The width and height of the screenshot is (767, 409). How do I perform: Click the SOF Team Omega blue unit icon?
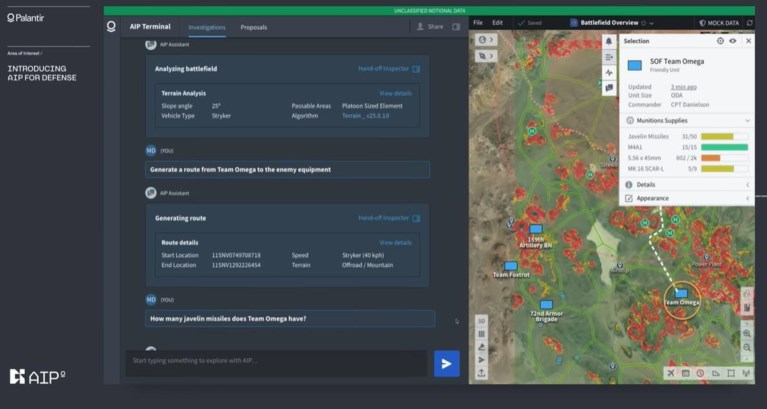click(x=634, y=65)
